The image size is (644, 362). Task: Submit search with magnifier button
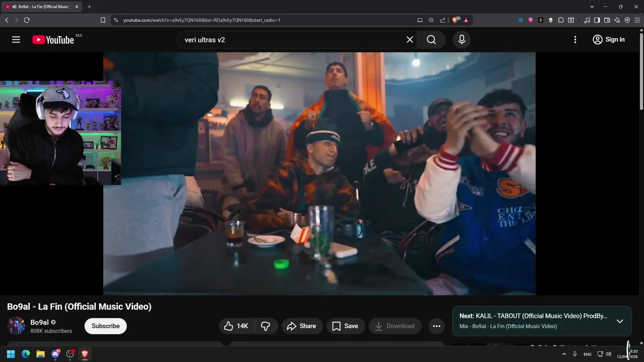431,40
